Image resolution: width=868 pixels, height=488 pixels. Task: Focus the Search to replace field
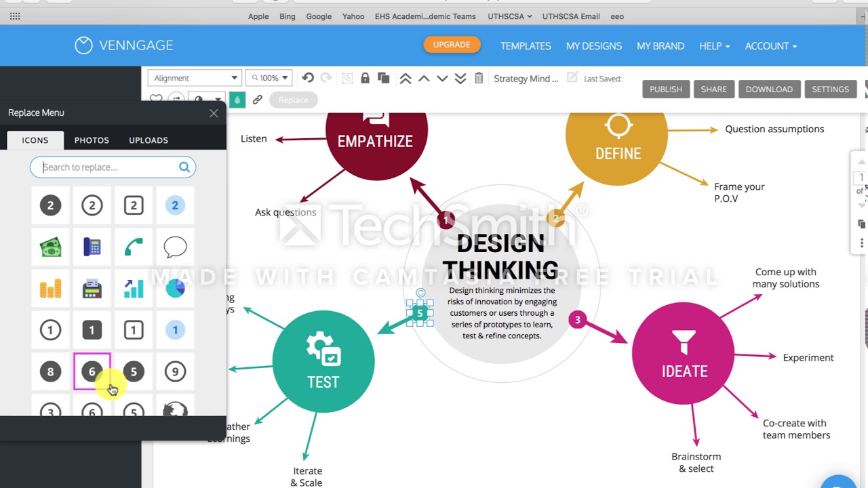pos(113,167)
